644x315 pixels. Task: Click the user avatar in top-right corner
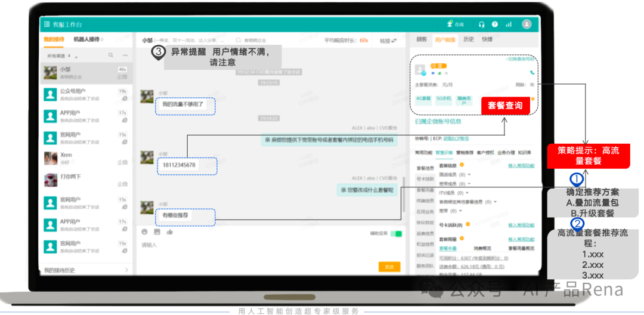coord(527,24)
